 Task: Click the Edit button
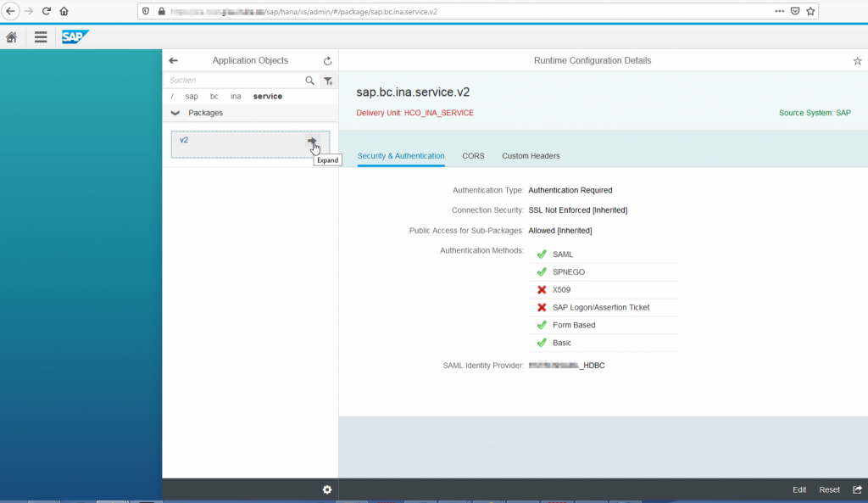pos(799,489)
